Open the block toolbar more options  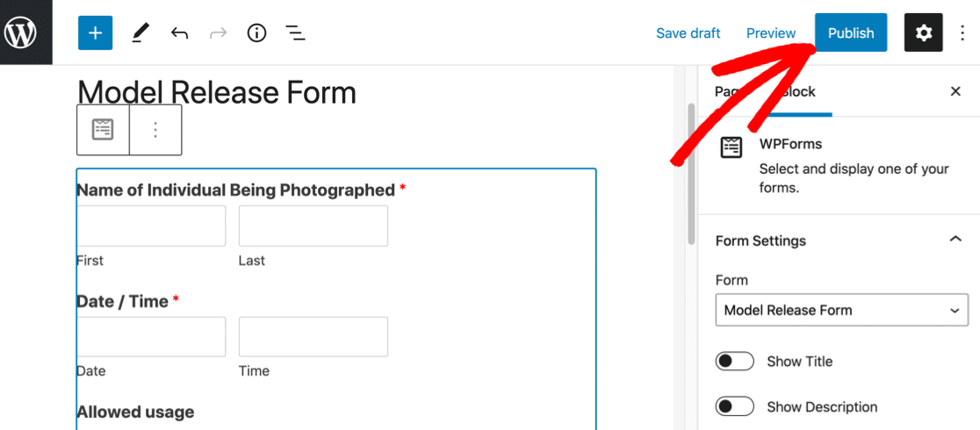(x=155, y=130)
